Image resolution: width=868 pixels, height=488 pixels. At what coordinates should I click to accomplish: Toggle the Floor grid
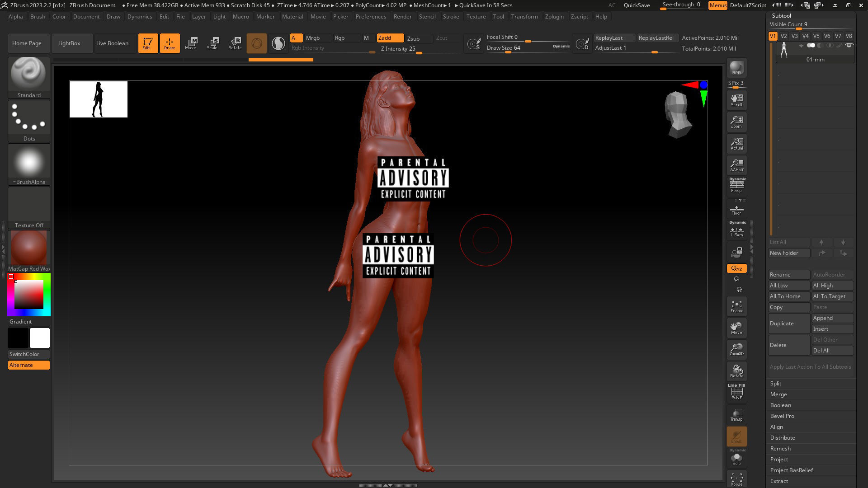pos(736,208)
